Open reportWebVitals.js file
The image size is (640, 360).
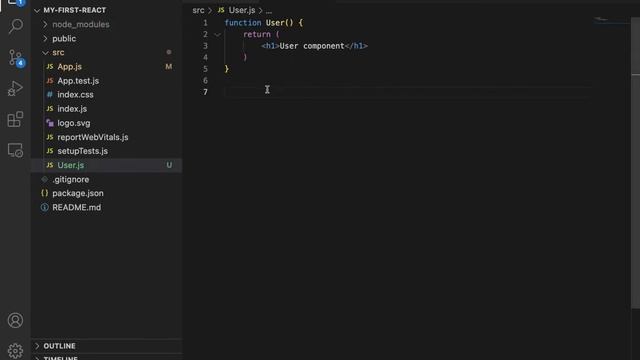pos(93,137)
